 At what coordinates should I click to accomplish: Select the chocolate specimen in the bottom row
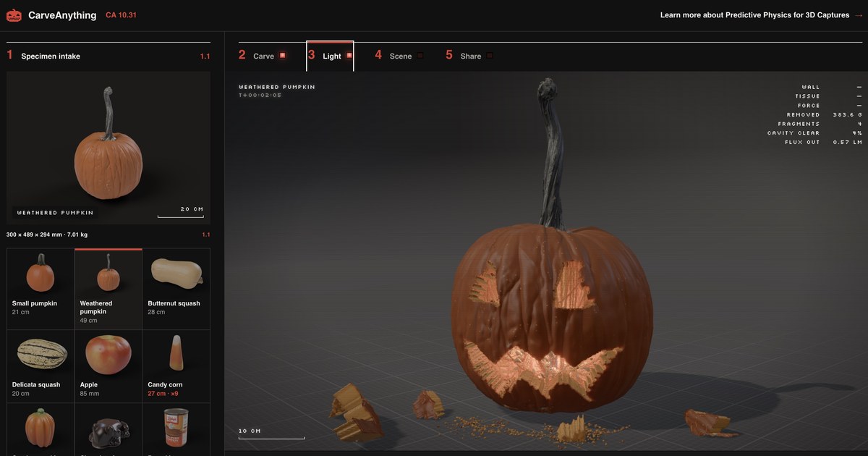tap(109, 428)
